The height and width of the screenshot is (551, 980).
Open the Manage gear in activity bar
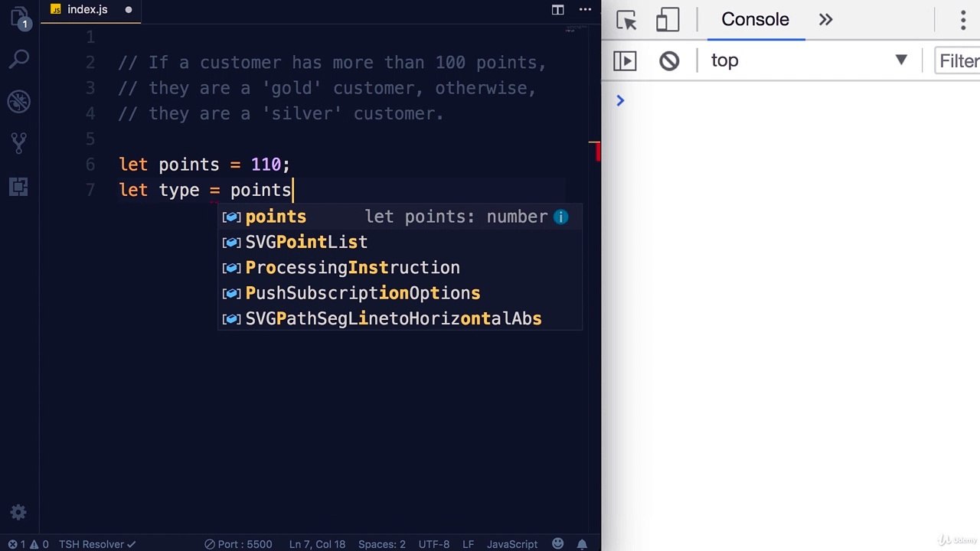click(x=18, y=513)
